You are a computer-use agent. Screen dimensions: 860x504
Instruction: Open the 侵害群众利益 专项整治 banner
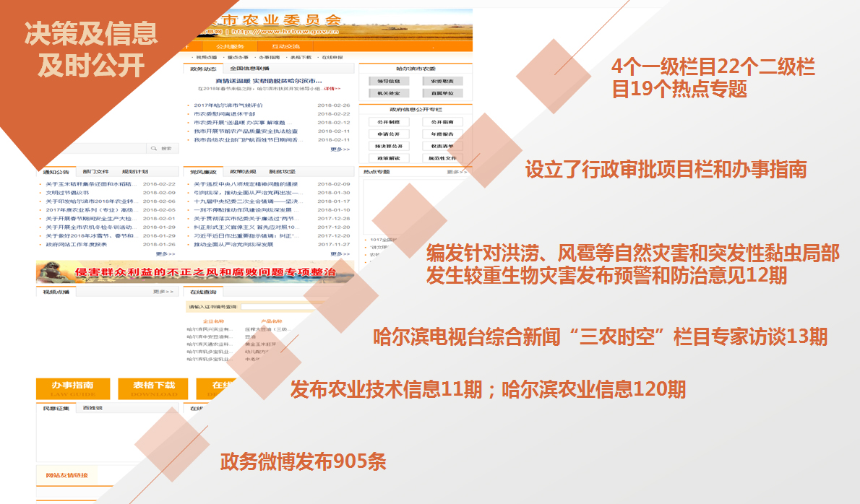coord(194,272)
